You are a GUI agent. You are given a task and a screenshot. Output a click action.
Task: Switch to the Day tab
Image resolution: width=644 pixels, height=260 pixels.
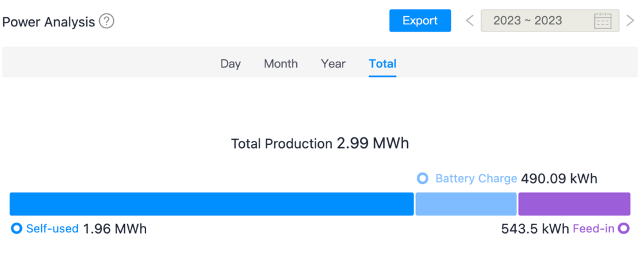(x=231, y=64)
